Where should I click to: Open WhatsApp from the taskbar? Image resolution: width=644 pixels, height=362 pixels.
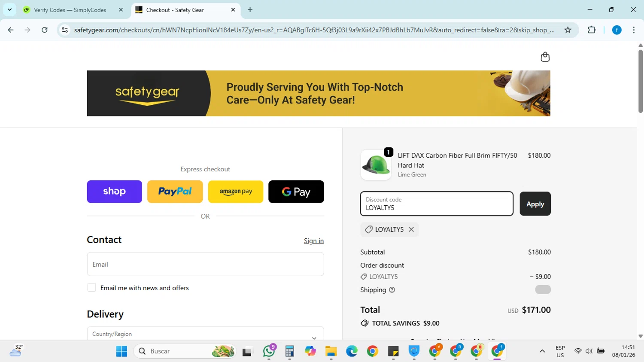pos(269,351)
